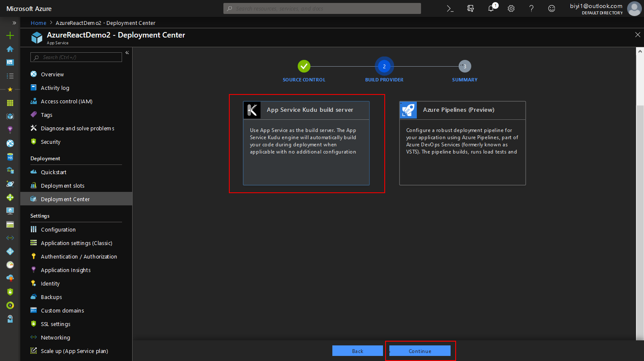The width and height of the screenshot is (644, 361).
Task: Click the feedback smiley icon
Action: 552,8
